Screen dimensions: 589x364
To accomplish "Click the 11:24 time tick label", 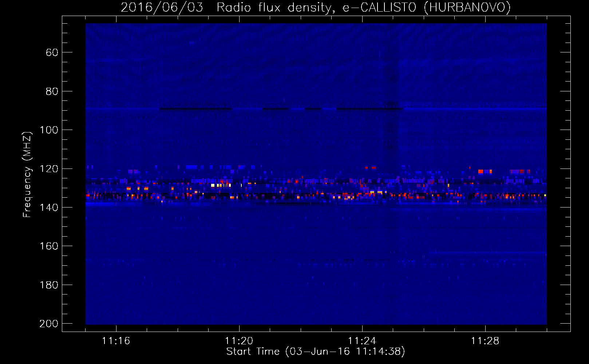I will point(362,341).
